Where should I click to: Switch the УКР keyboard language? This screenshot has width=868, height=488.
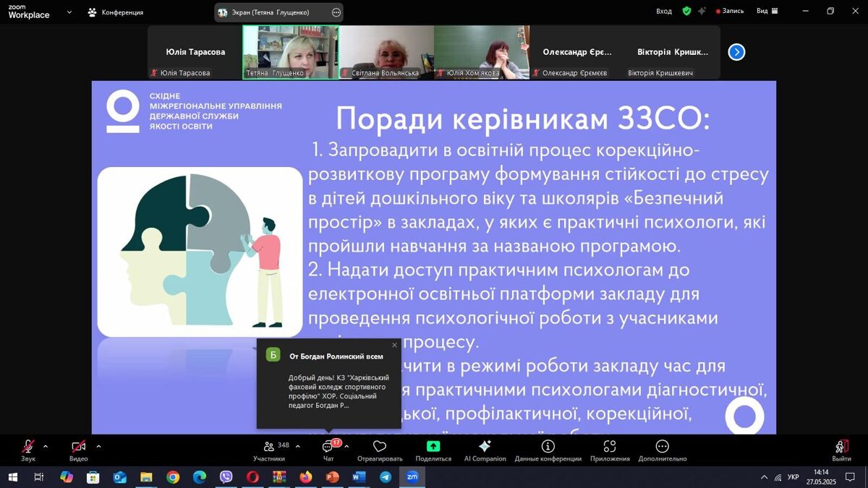pyautogui.click(x=793, y=477)
